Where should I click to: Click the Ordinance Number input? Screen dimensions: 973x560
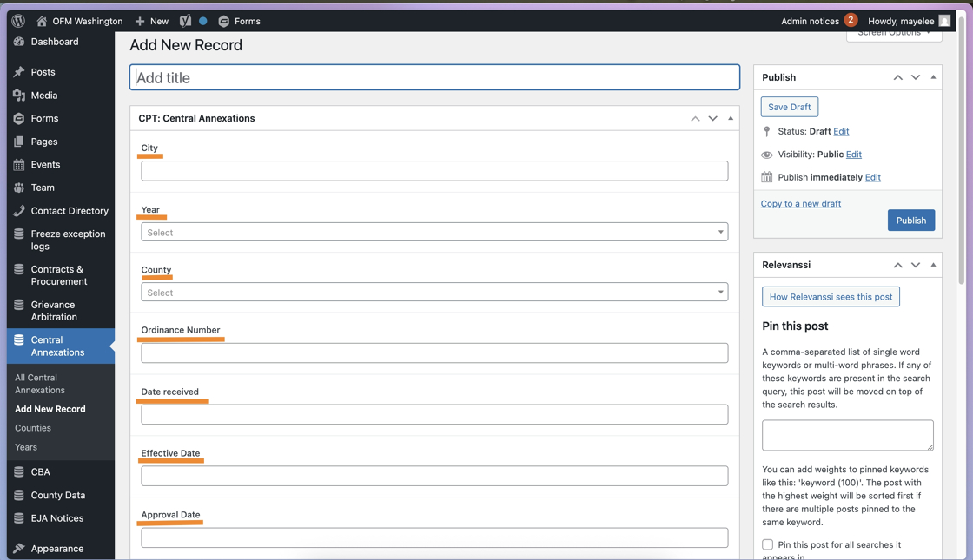[434, 352]
